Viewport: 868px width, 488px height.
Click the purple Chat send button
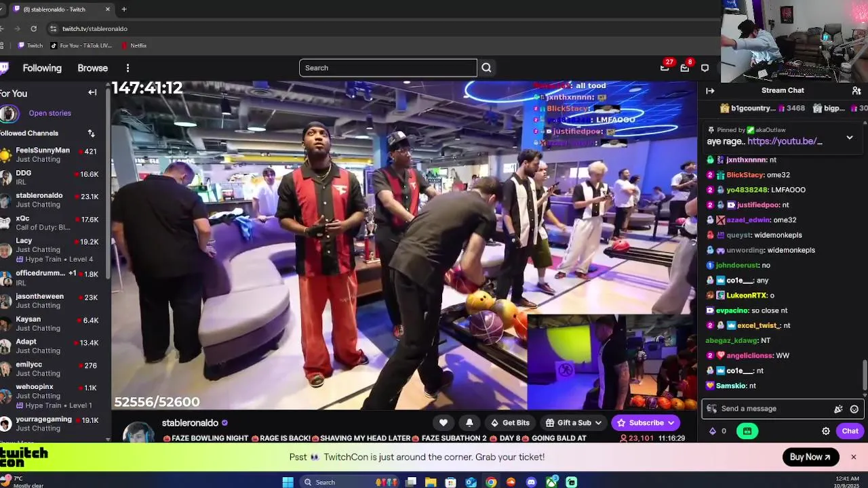850,431
